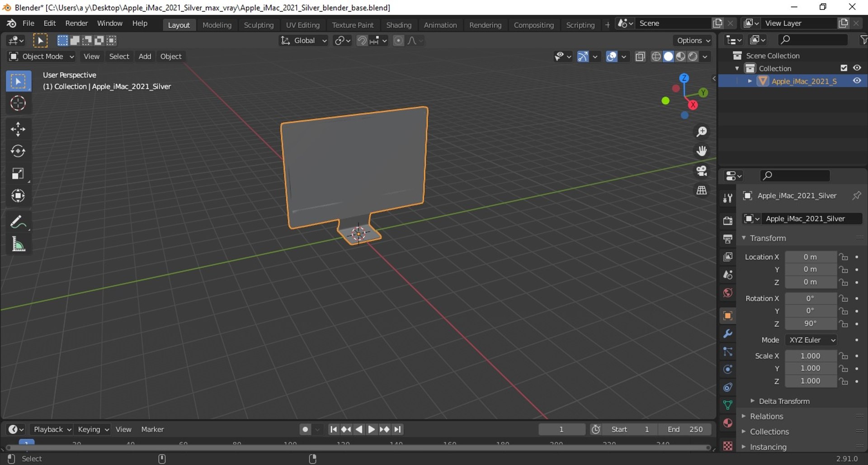Select the Move tool in the toolbar
Image resolution: width=868 pixels, height=465 pixels.
[x=18, y=129]
